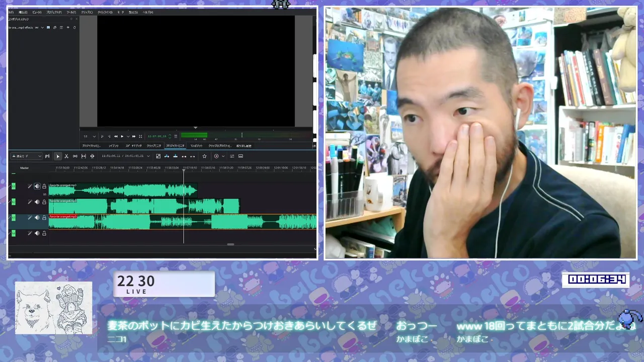
Task: Click the timeline playhead marker on ruler
Action: coord(184,171)
